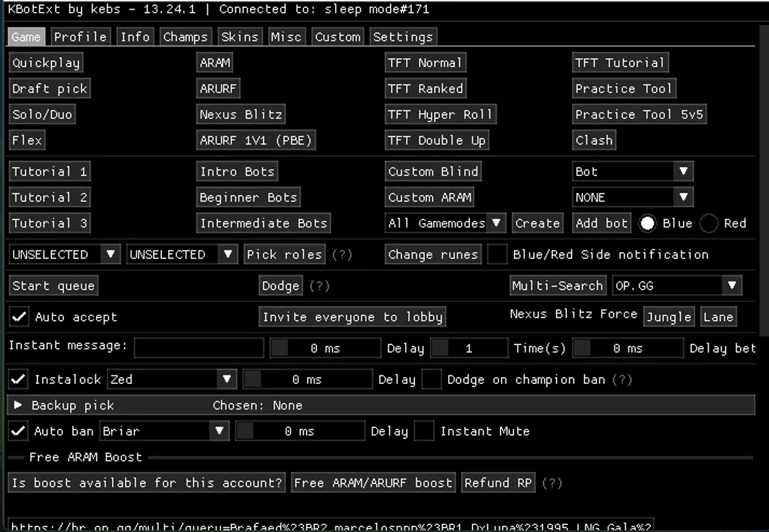Choose TFT Ranked mode
The width and height of the screenshot is (769, 532).
[425, 89]
